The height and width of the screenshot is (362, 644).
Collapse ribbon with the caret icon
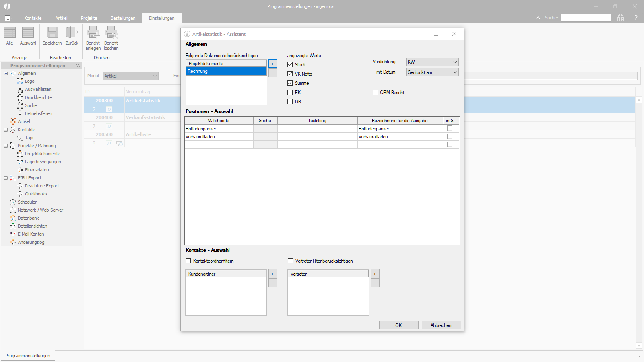[538, 18]
